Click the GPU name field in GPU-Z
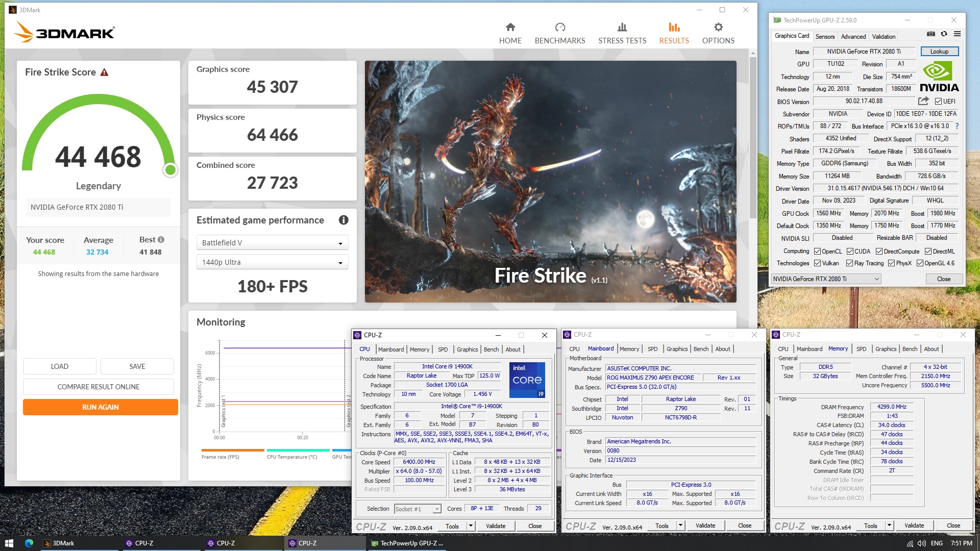980x551 pixels. 864,52
